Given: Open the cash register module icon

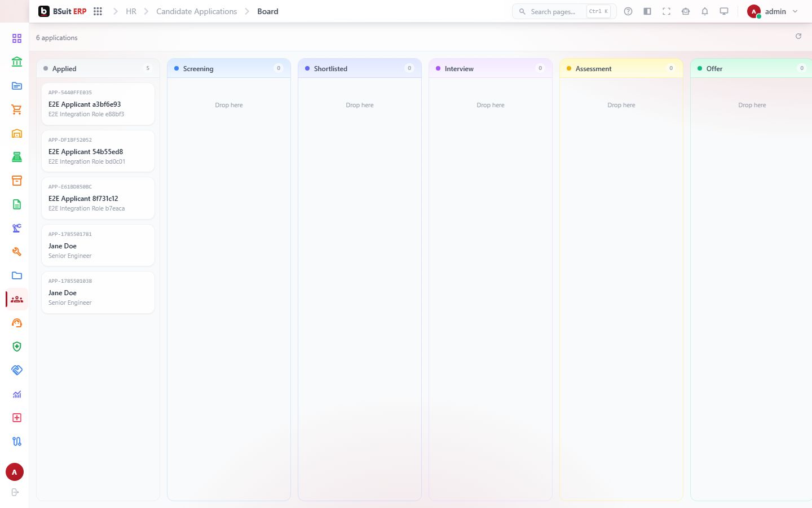Looking at the screenshot, I should tap(17, 157).
